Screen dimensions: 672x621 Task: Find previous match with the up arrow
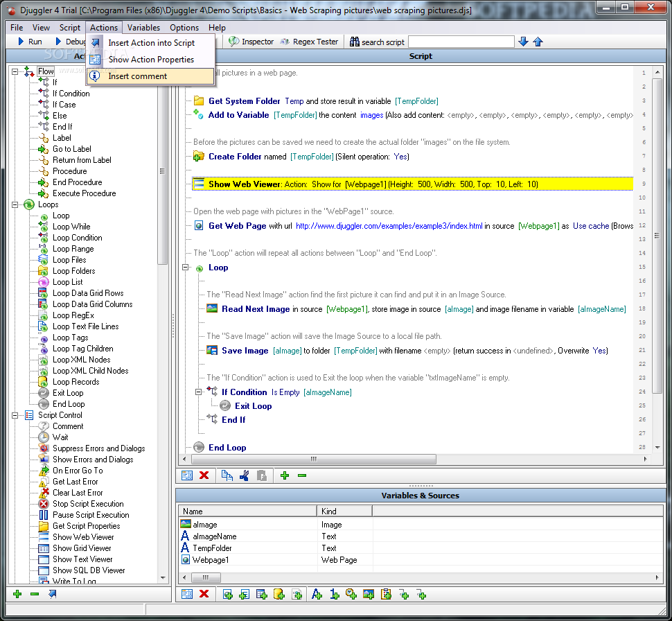538,42
